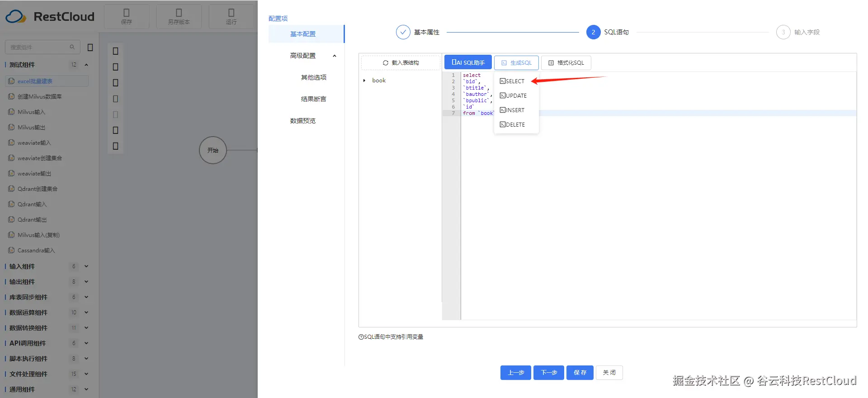Click the refresh icon on 载入表结构

[x=386, y=63]
